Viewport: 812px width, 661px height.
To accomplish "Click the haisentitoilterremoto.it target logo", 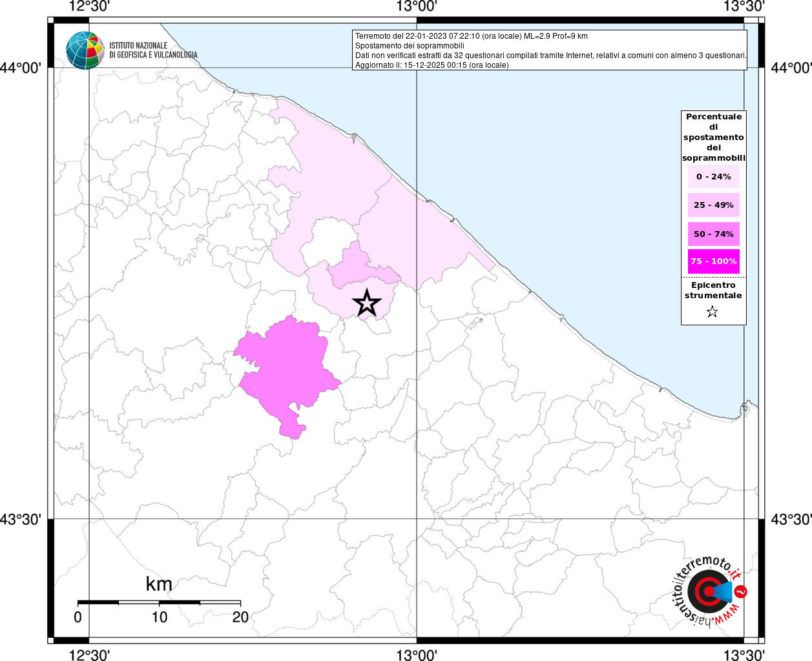I will coord(709,592).
